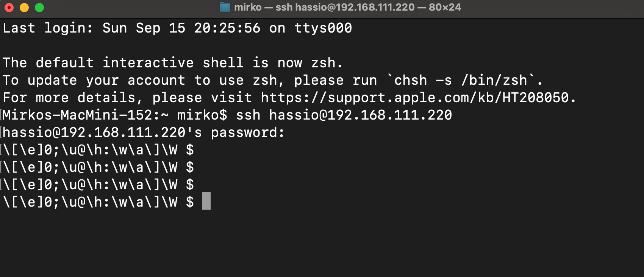Click the dollar sign of the last prompt
This screenshot has width=644, height=277.
[190, 202]
